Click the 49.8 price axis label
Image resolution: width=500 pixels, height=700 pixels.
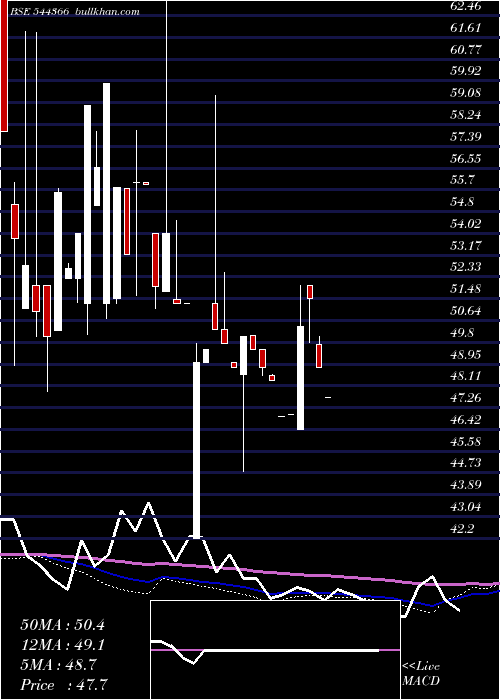click(462, 333)
